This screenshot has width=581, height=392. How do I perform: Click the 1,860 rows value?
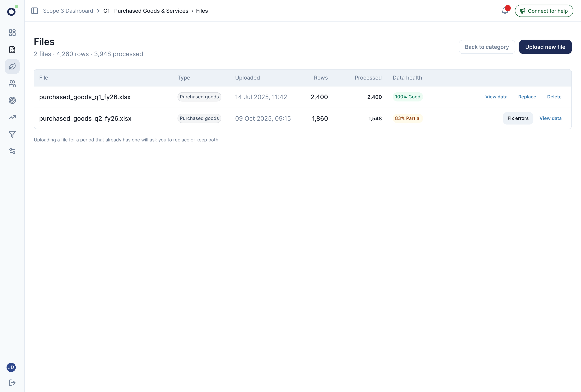click(320, 119)
